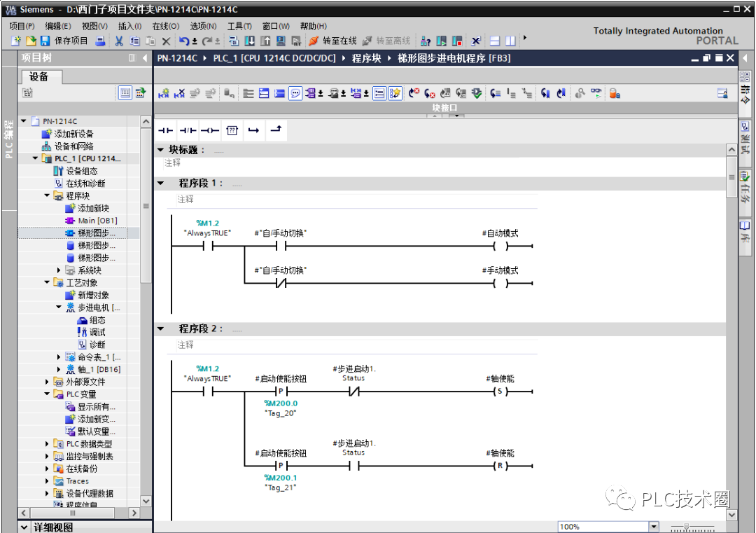Click download to device icon
The image size is (756, 533).
click(250, 41)
